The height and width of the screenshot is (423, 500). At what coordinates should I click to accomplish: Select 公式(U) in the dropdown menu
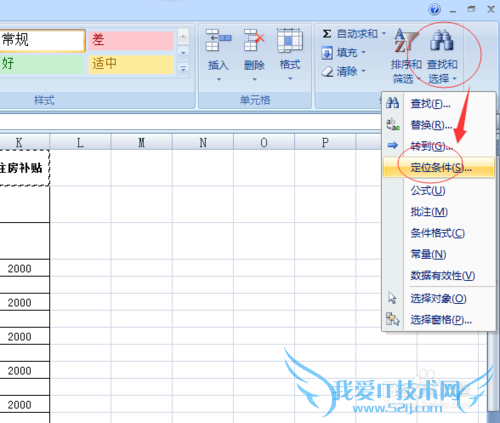tap(438, 191)
